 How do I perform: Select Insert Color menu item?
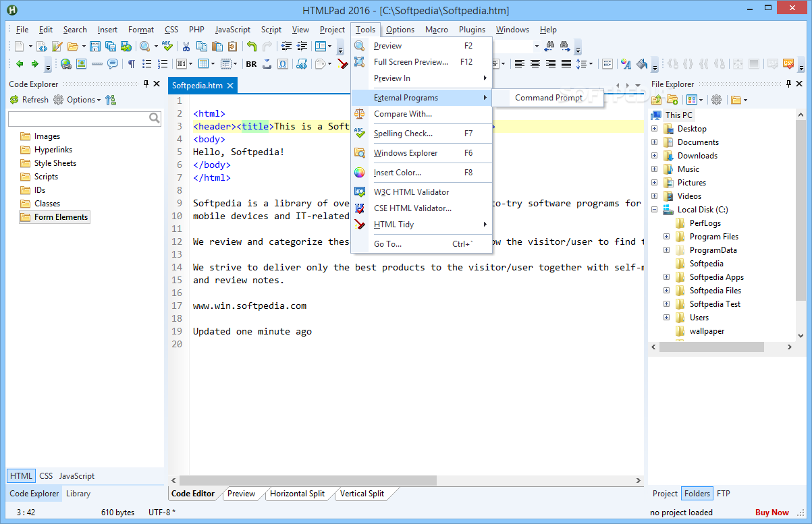(421, 173)
